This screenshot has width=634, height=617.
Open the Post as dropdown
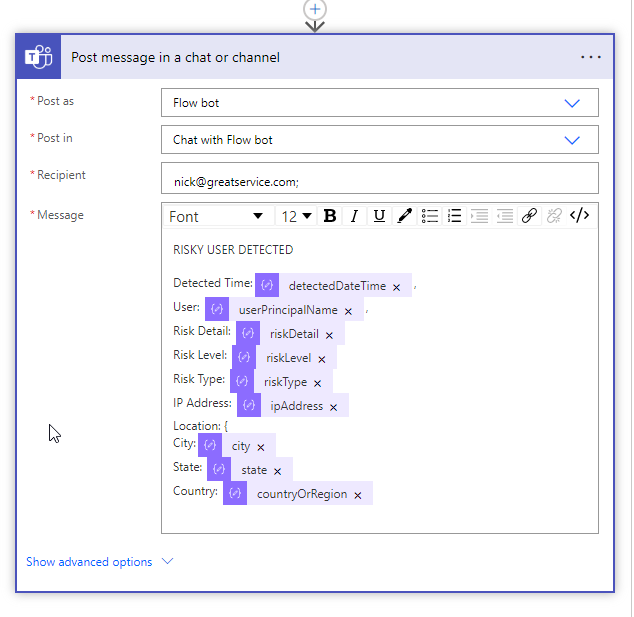pyautogui.click(x=379, y=103)
